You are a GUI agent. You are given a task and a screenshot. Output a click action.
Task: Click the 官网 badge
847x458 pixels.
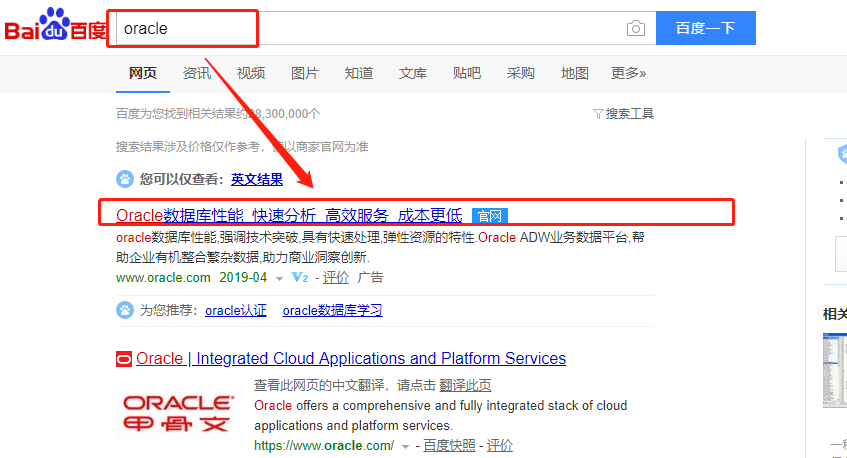click(489, 216)
